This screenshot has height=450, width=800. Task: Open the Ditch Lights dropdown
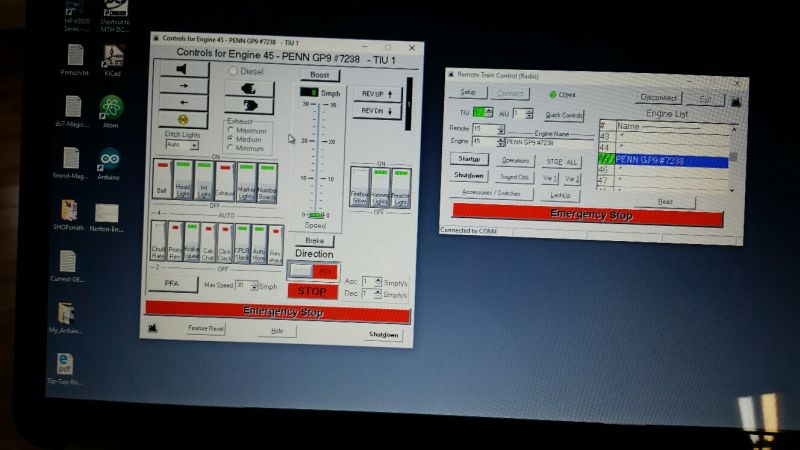pyautogui.click(x=194, y=145)
